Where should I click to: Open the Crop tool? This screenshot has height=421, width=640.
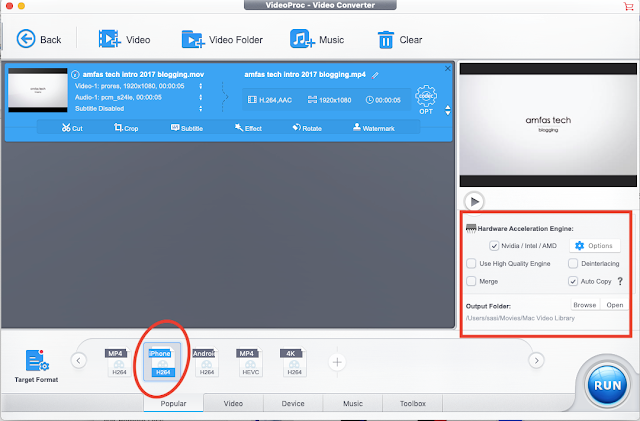[x=126, y=128]
